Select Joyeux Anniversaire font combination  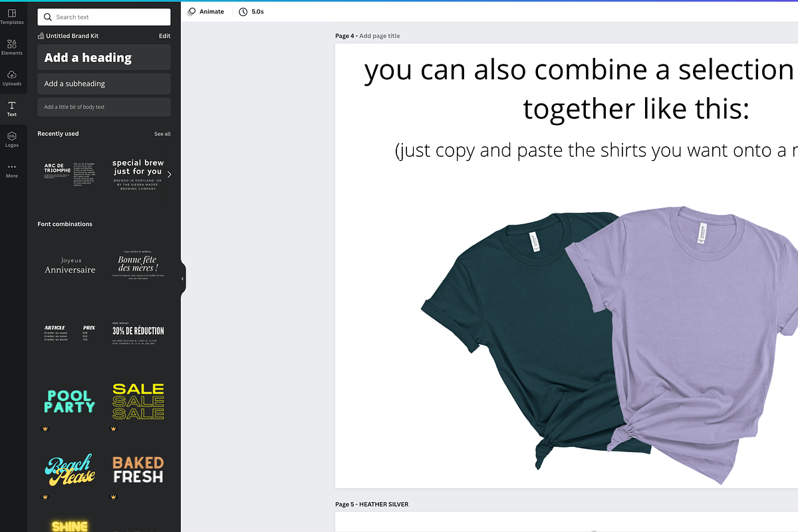pos(70,265)
